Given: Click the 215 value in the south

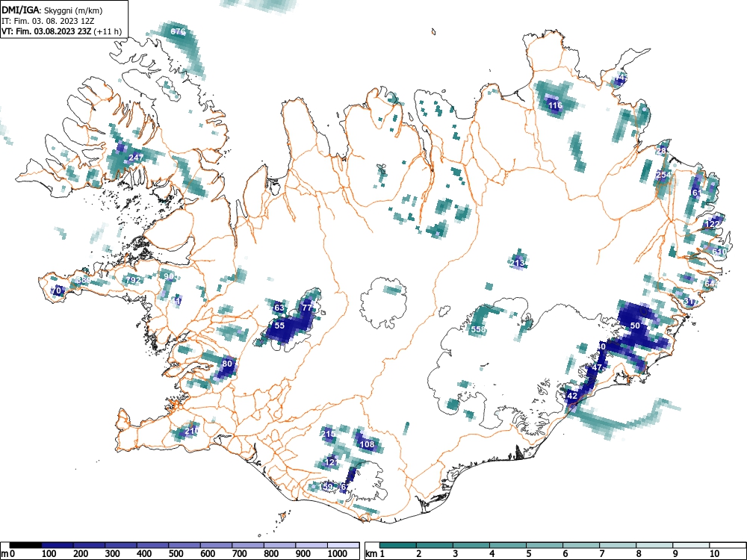Looking at the screenshot, I should (x=328, y=435).
